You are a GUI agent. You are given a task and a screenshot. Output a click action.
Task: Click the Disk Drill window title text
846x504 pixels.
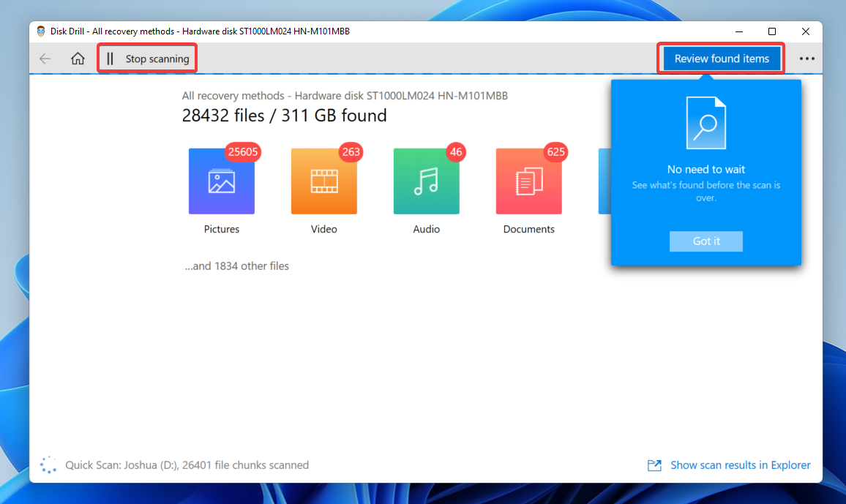[201, 31]
